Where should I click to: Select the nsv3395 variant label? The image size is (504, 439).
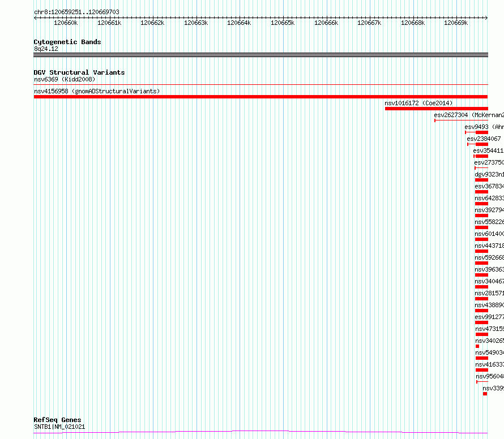coord(493,388)
